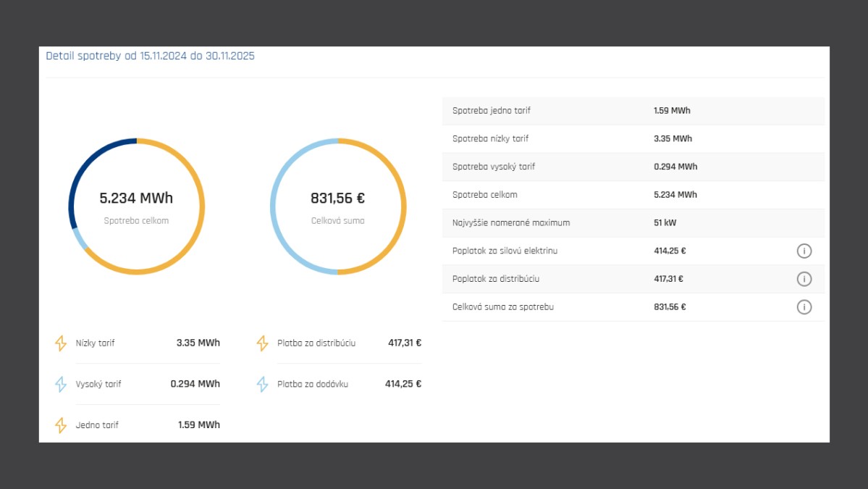Click the 5.234 MWh donut center value
This screenshot has width=868, height=489.
[x=136, y=198]
